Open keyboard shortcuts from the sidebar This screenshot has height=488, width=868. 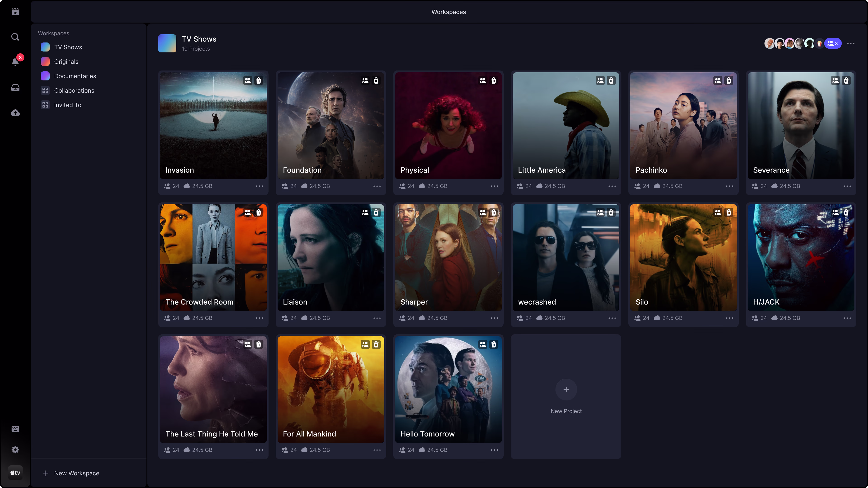pyautogui.click(x=15, y=428)
